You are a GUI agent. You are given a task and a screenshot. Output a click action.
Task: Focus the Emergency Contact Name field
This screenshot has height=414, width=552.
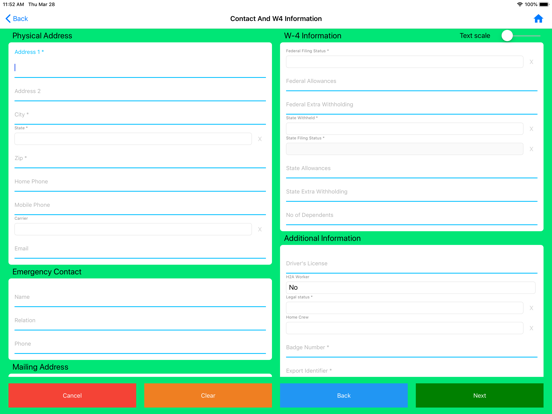coord(140,299)
